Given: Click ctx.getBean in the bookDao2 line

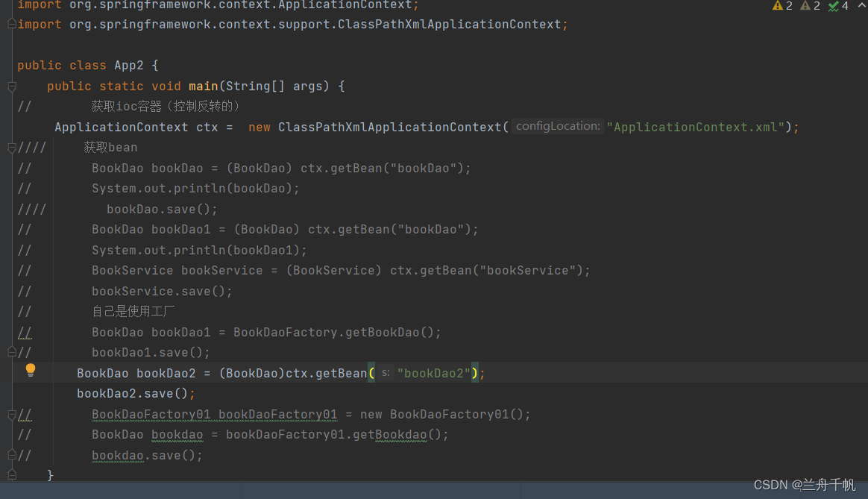Looking at the screenshot, I should tap(327, 373).
